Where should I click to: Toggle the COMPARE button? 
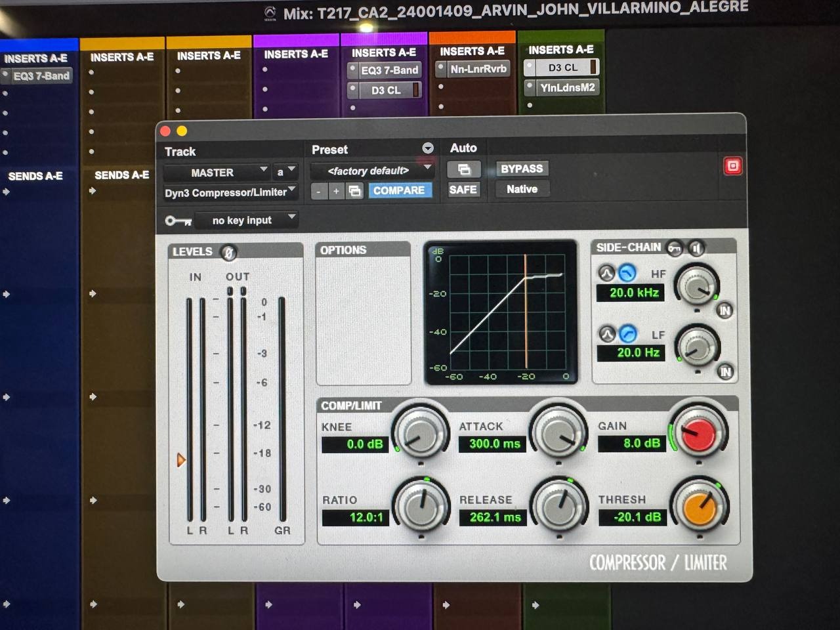pos(399,190)
